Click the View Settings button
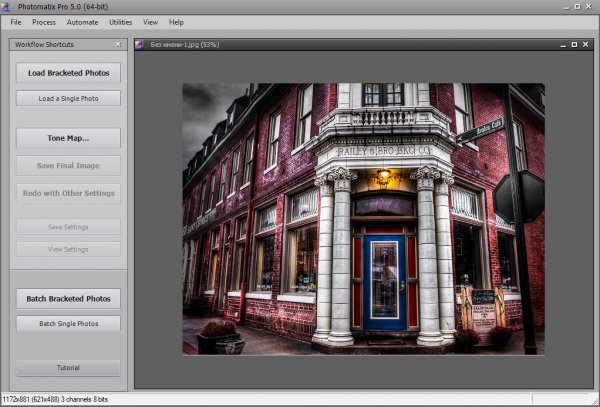This screenshot has height=407, width=600. click(x=68, y=249)
